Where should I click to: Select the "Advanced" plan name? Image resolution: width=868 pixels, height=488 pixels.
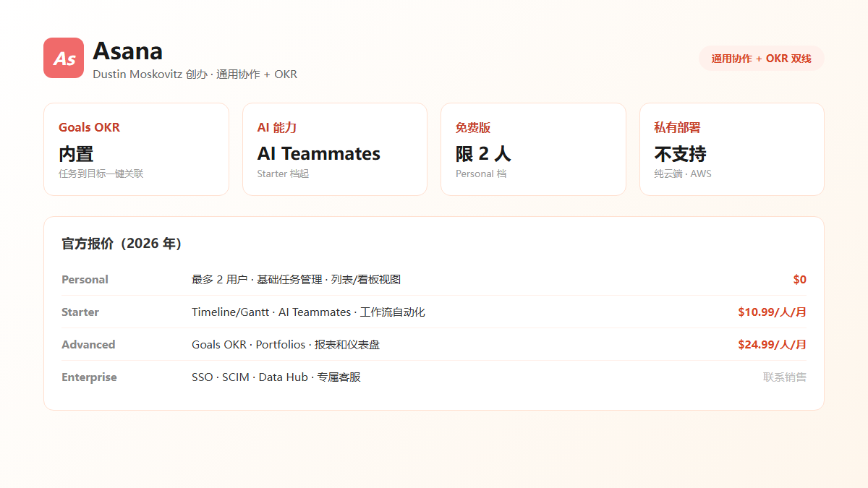pos(88,344)
